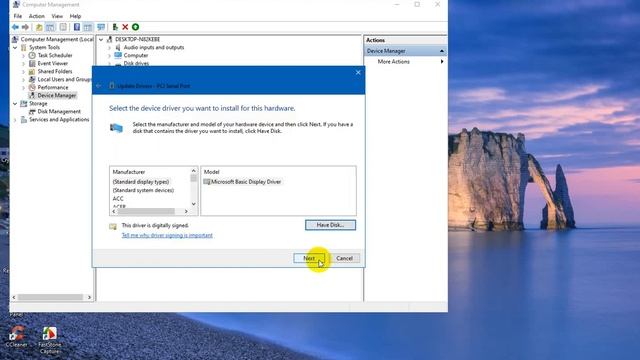
Task: Click the Manufacturer list horizontal scrollbar thumb
Action: tap(146, 211)
